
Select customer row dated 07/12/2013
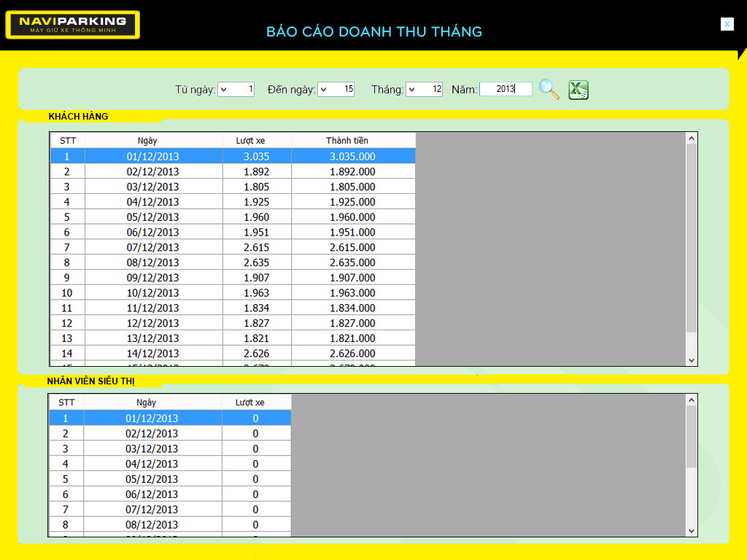pos(152,247)
